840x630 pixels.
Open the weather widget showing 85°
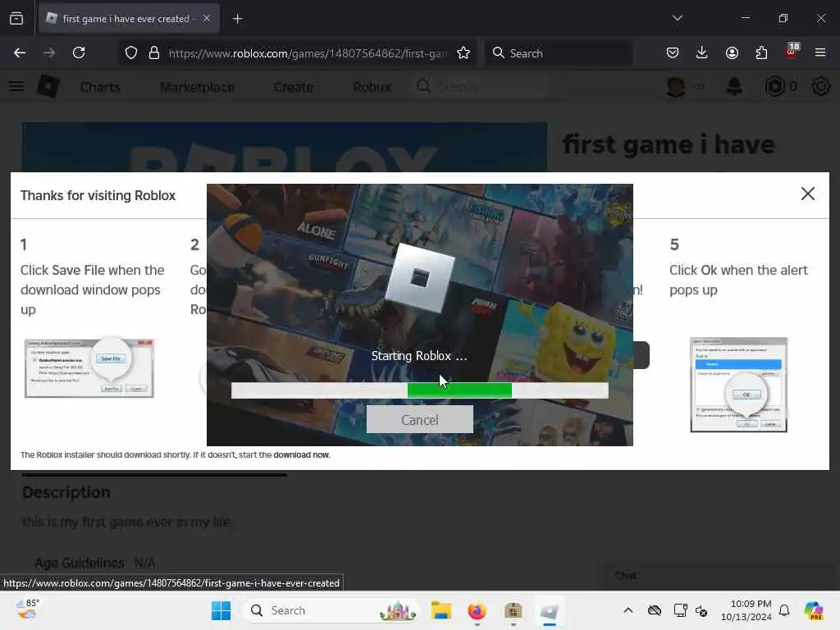tap(27, 609)
